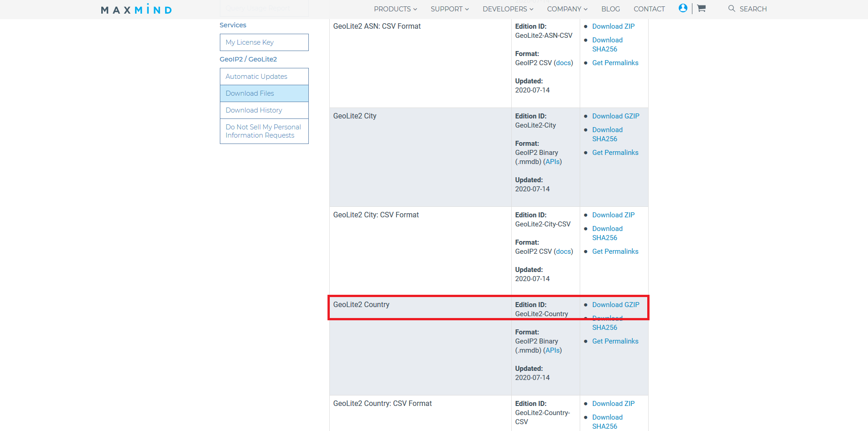Click Download SHA256 for GeoLite2 City CSV
Viewport: 868px width, 431px height.
(x=607, y=233)
